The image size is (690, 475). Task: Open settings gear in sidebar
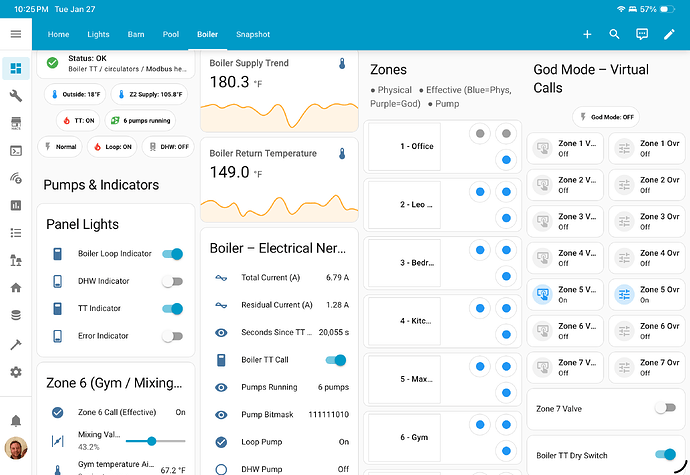(x=16, y=372)
